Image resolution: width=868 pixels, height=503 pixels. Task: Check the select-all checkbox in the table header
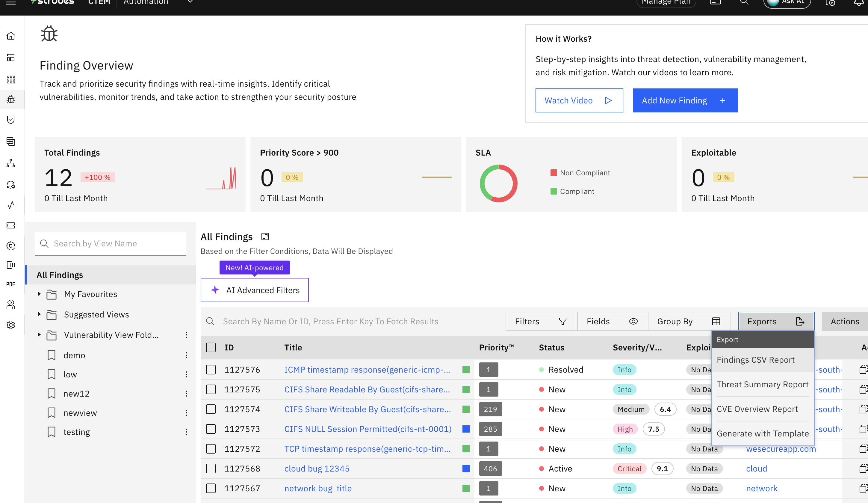pyautogui.click(x=211, y=347)
